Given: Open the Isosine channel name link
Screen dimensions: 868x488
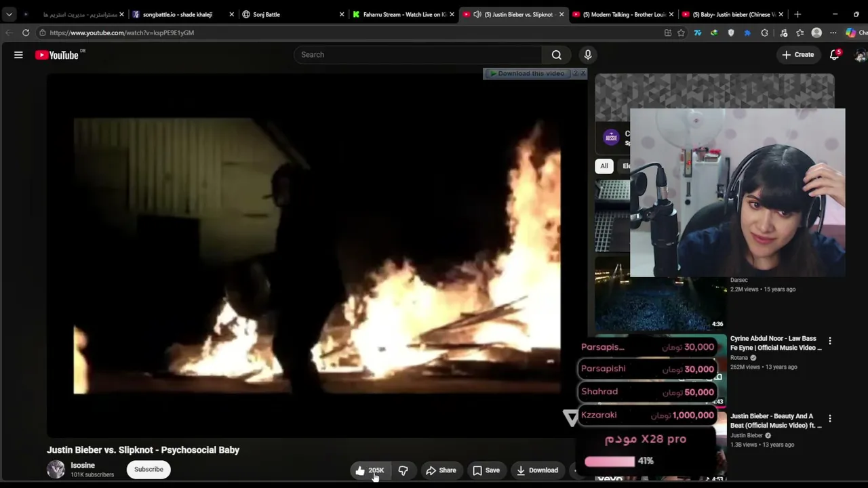Looking at the screenshot, I should (x=83, y=466).
